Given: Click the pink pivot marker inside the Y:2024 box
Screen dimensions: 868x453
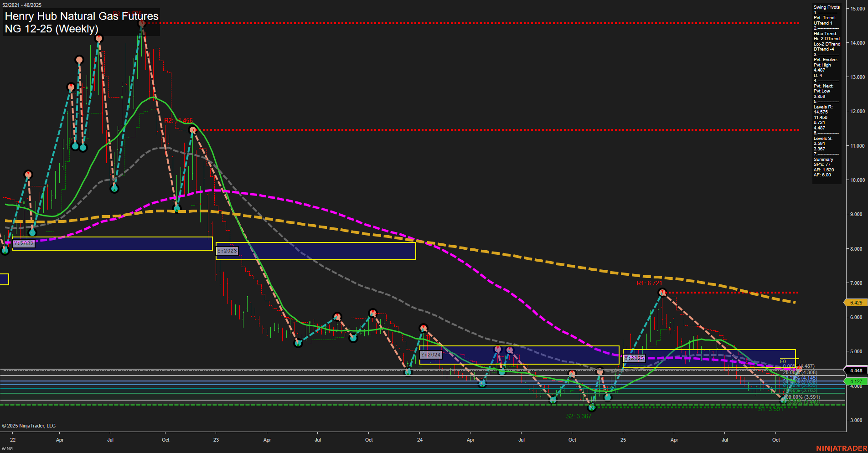Looking at the screenshot, I should pos(497,349).
